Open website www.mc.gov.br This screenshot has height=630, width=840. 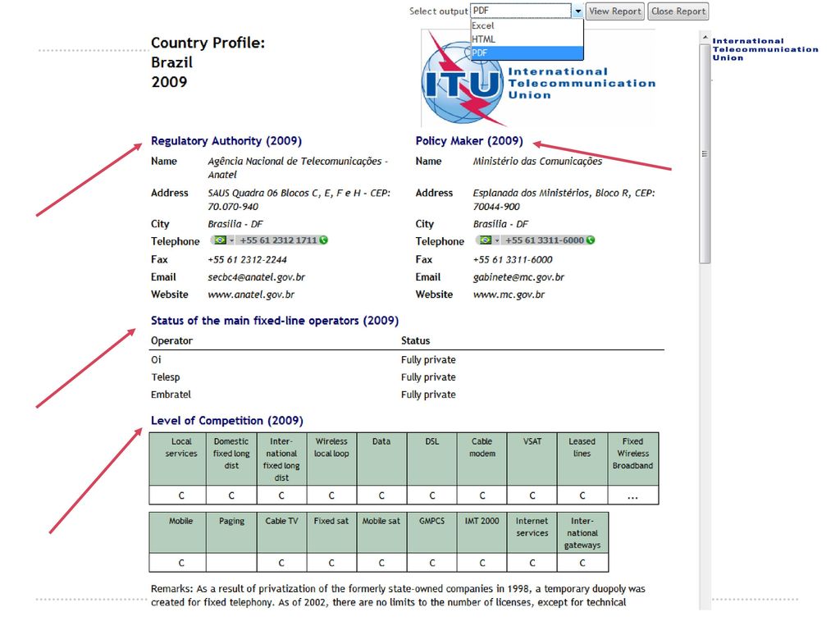(x=509, y=294)
